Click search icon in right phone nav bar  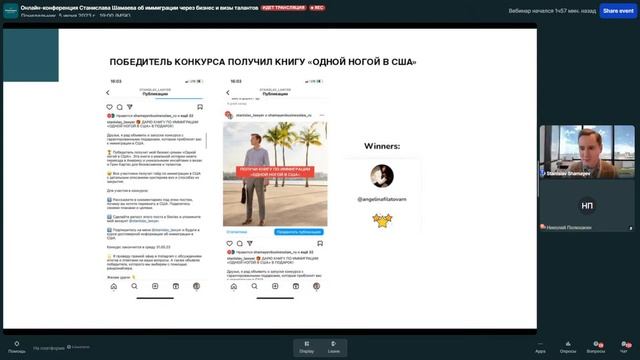tap(254, 287)
